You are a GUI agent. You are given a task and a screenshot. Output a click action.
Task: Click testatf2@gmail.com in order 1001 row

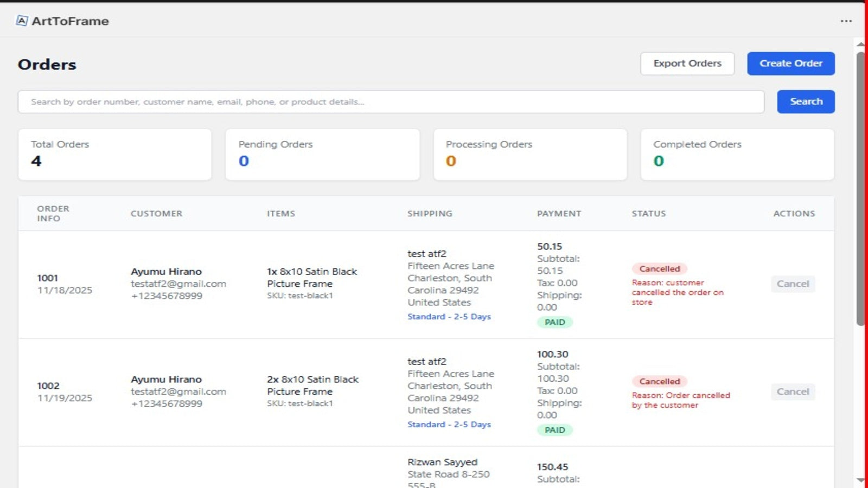tap(178, 284)
